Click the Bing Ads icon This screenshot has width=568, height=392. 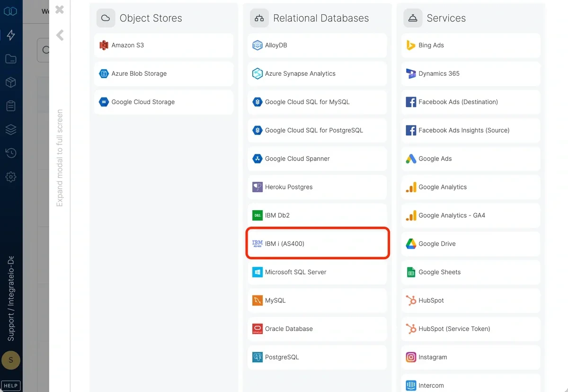coord(411,45)
